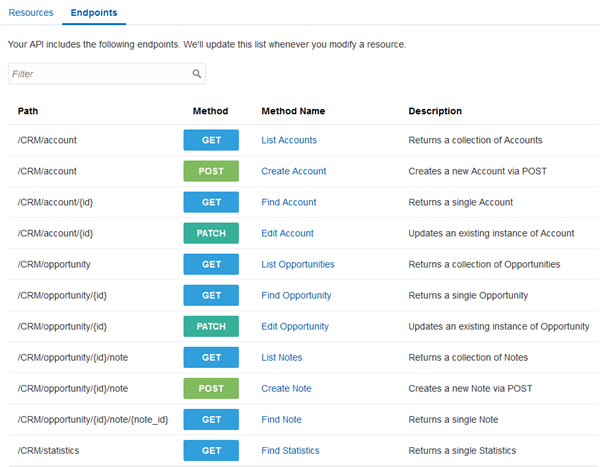Click GET badge for Find Note

click(x=211, y=419)
